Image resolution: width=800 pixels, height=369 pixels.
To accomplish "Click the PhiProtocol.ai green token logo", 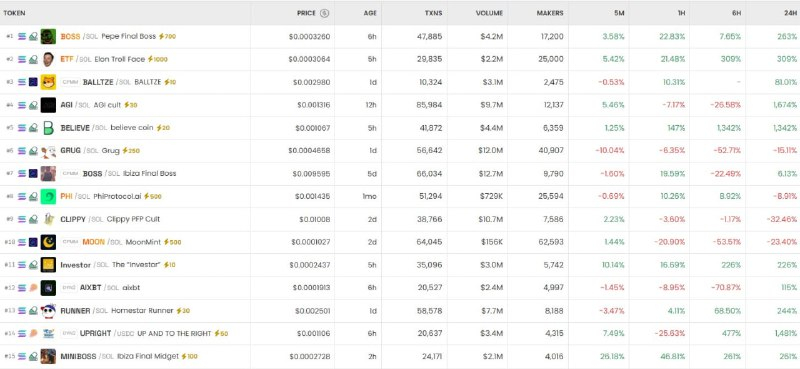I will pos(48,196).
